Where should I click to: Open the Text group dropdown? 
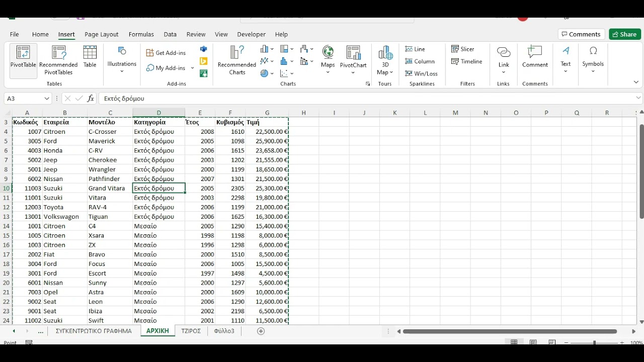(x=566, y=60)
